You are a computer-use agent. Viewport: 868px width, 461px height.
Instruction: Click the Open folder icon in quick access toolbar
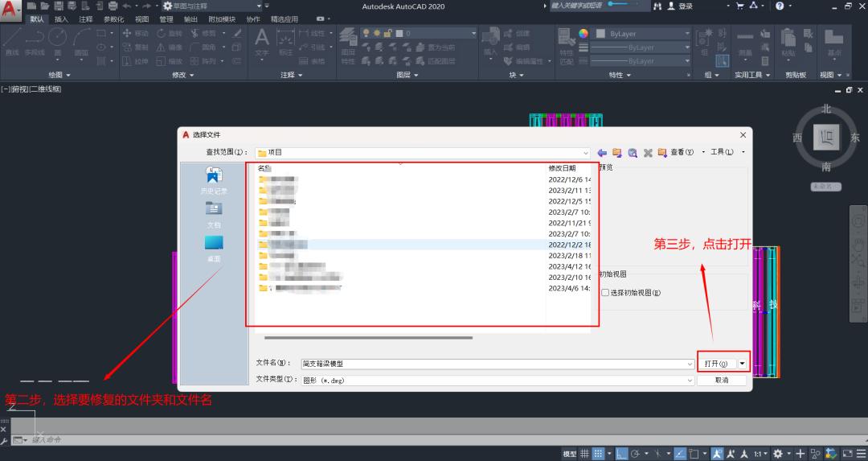[45, 6]
